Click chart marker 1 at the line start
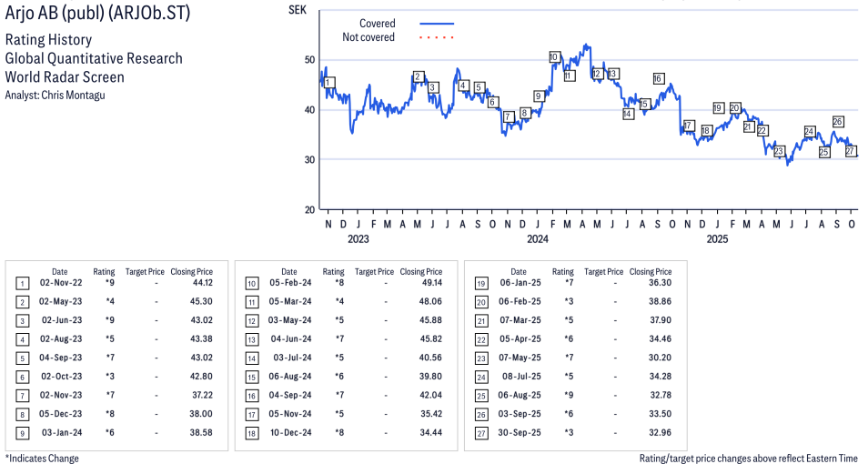This screenshot has height=464, width=868. point(328,83)
